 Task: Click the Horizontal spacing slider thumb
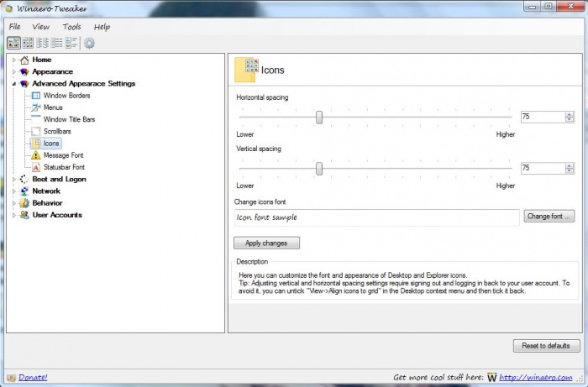(318, 118)
